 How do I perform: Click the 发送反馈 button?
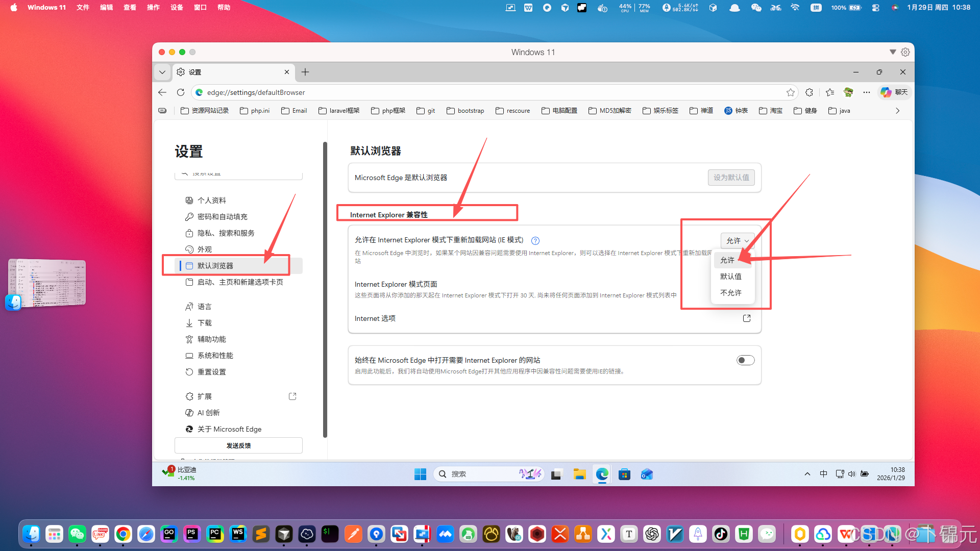pyautogui.click(x=238, y=445)
